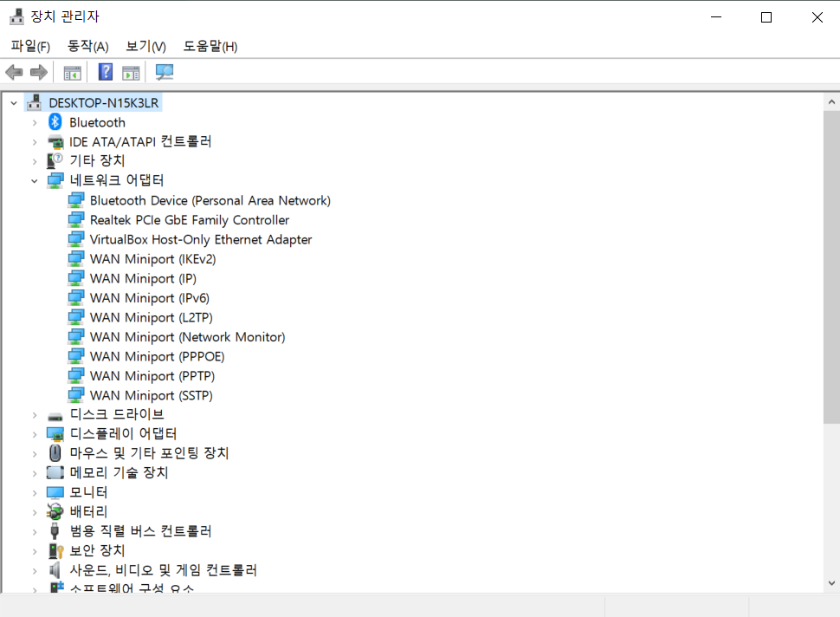Minimize the 장치 관리자 window
840x617 pixels.
(716, 17)
